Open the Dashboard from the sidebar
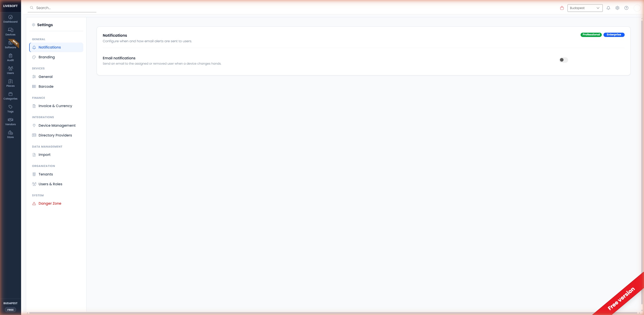Image resolution: width=644 pixels, height=315 pixels. pos(10,19)
